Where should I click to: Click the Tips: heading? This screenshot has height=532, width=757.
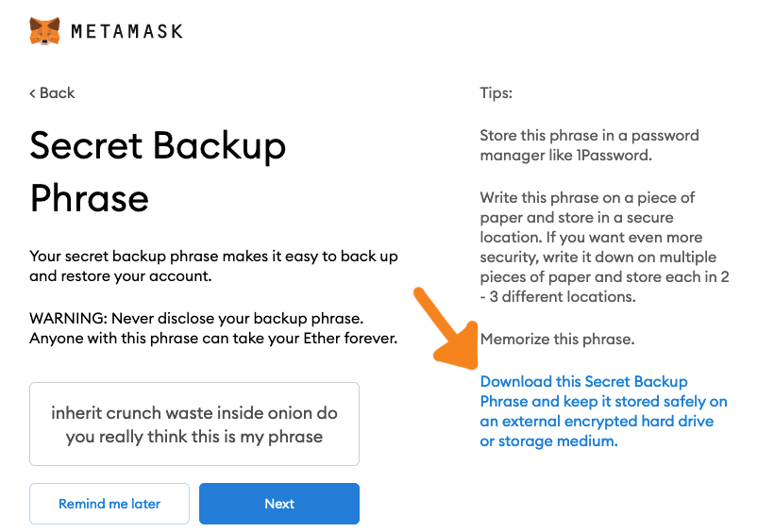point(496,92)
